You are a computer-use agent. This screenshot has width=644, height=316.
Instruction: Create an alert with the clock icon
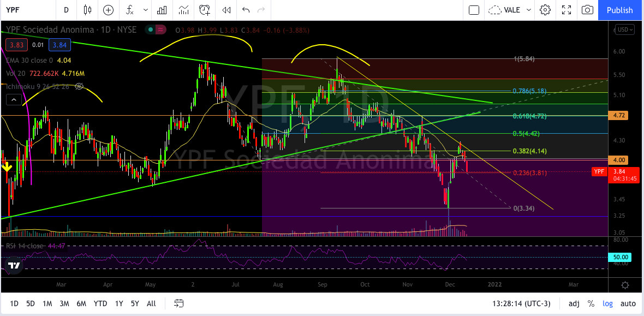(205, 10)
